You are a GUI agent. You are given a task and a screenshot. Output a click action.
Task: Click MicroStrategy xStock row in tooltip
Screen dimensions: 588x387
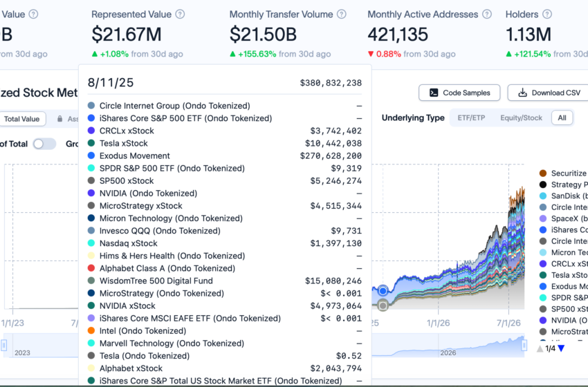point(225,206)
